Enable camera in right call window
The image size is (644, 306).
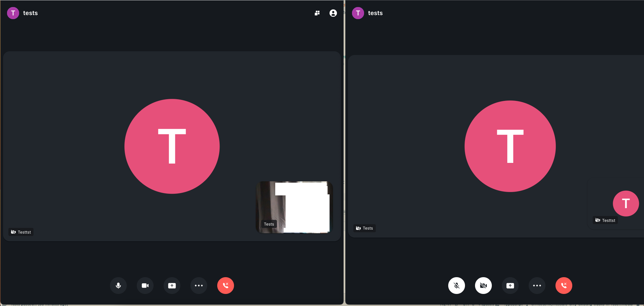(483, 286)
